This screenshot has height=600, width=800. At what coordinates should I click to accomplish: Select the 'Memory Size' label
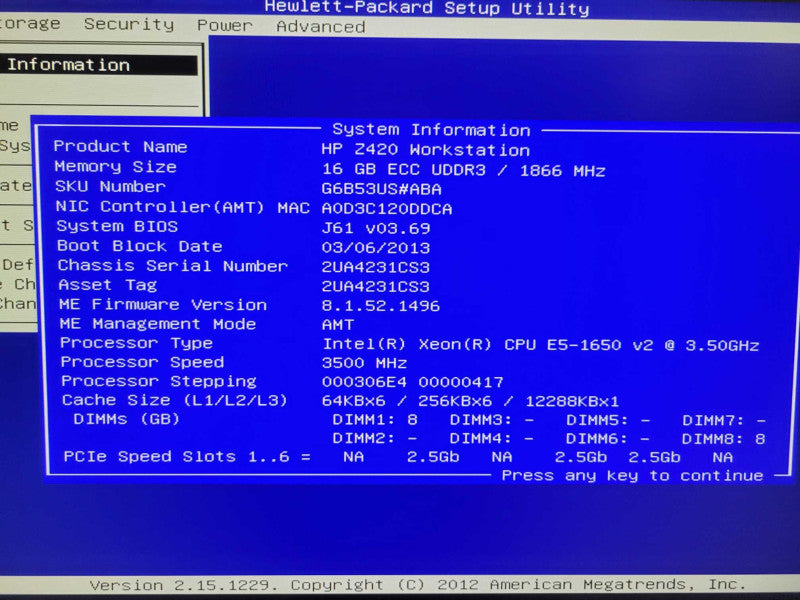click(x=115, y=166)
